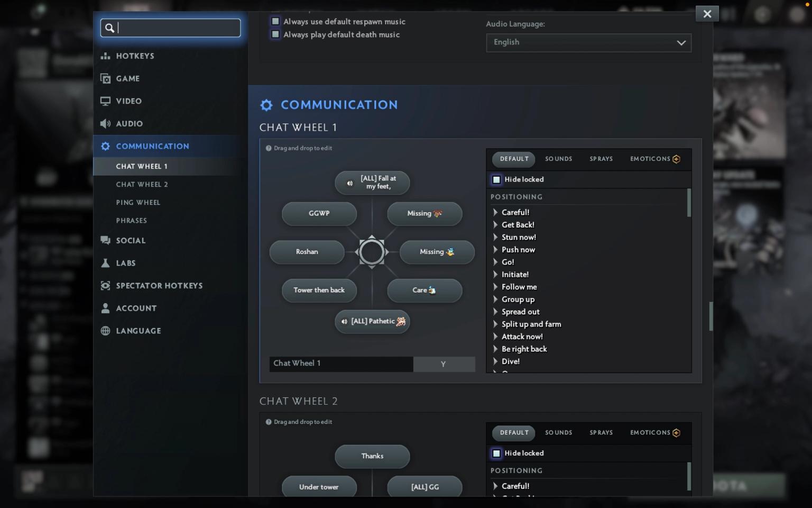Switch to the Sprays tab

point(601,159)
